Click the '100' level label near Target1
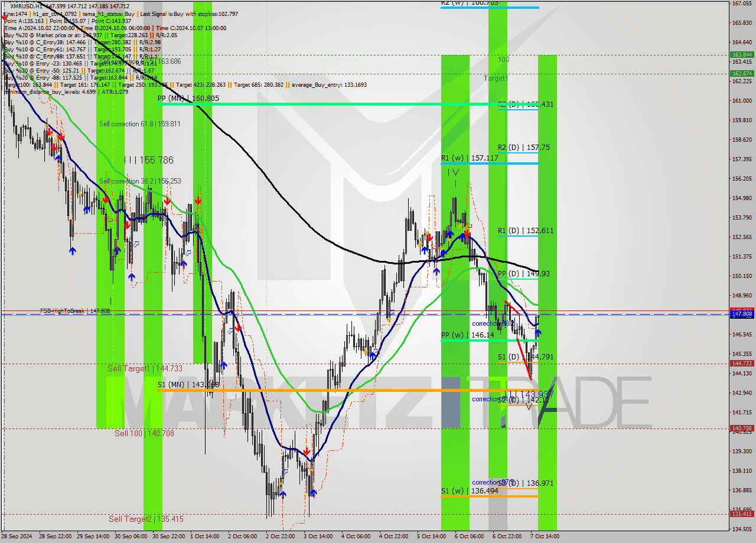This screenshot has height=543, width=756. (503, 60)
